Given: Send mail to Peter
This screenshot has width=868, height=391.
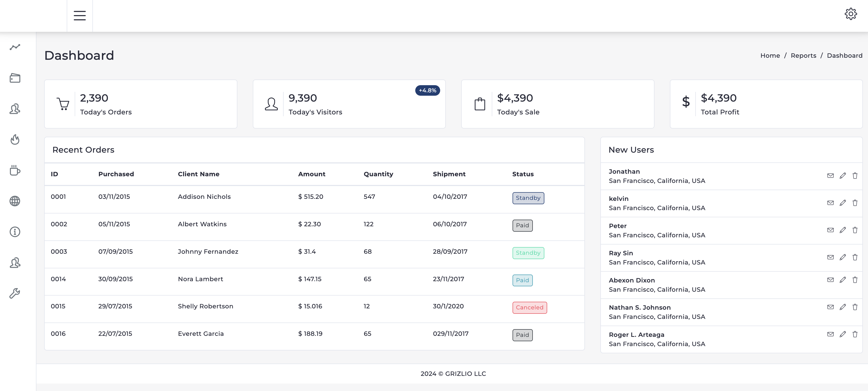Looking at the screenshot, I should pyautogui.click(x=830, y=230).
